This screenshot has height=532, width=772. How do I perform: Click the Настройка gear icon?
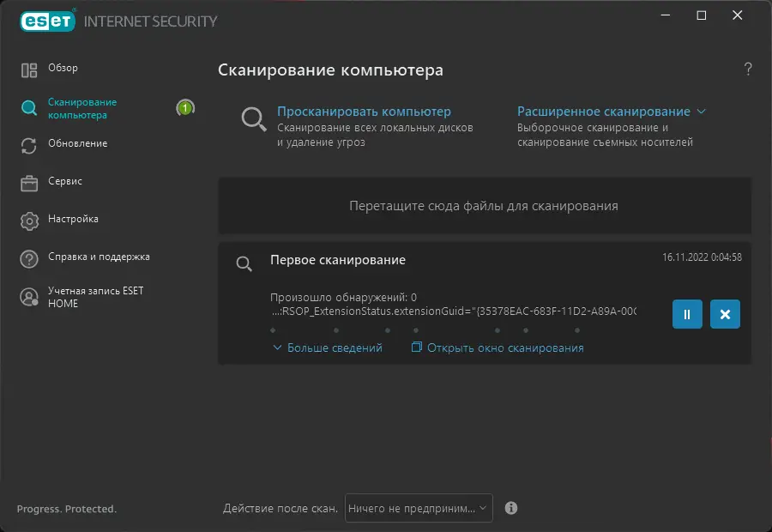click(x=29, y=221)
